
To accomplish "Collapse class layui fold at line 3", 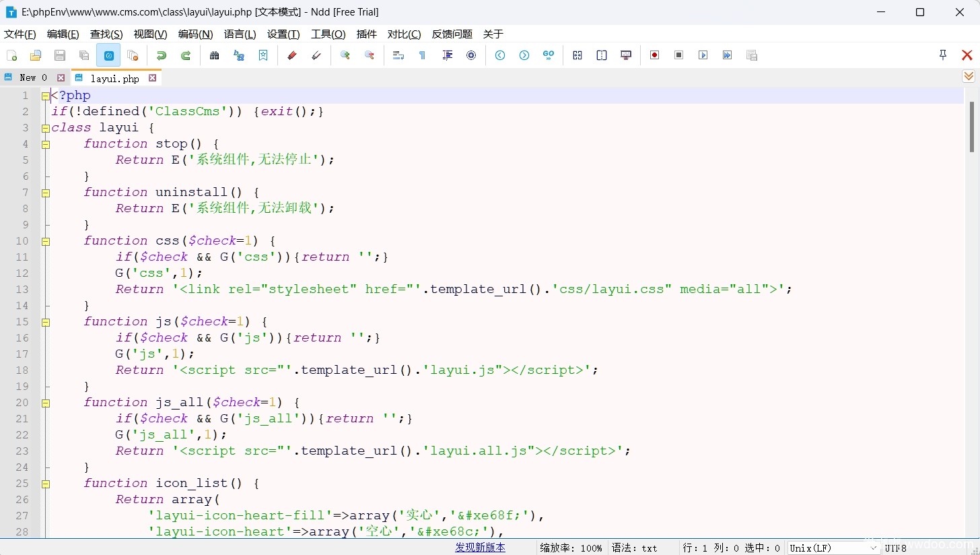I will 46,128.
